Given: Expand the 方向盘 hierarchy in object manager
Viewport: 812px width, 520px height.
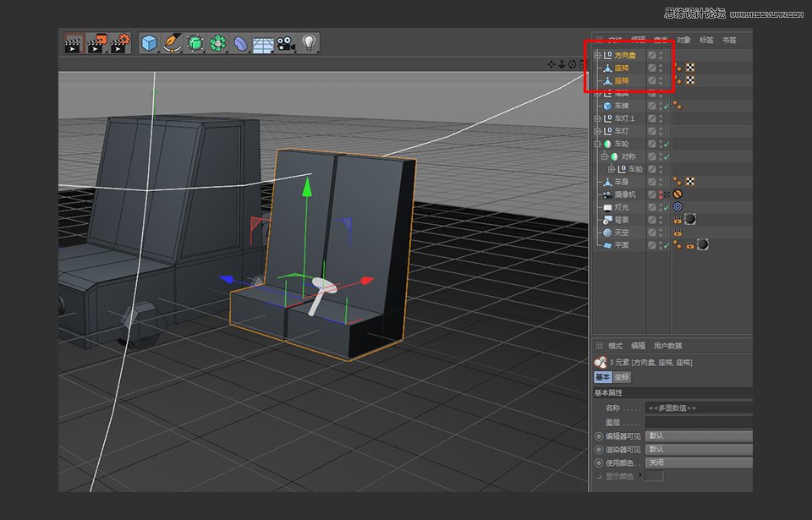Looking at the screenshot, I should coord(597,54).
